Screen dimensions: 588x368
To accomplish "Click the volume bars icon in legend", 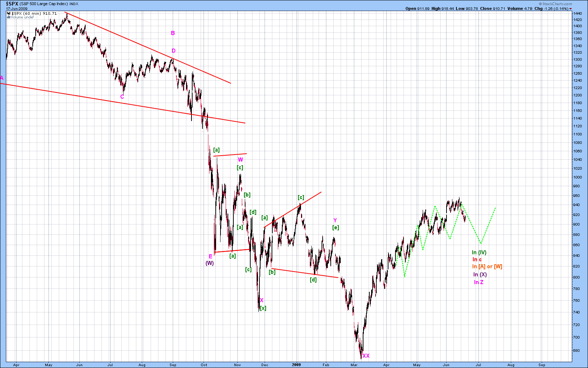I will 9,17.
